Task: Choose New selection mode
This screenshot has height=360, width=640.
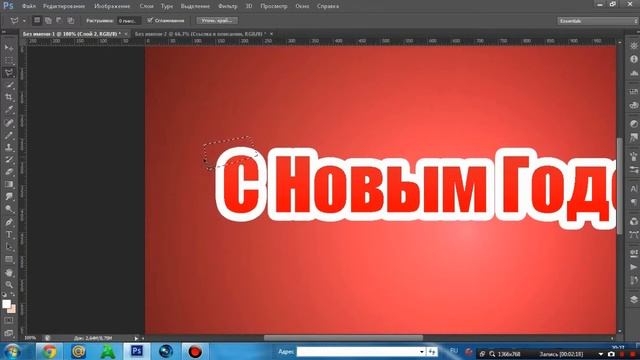Action: [x=37, y=20]
